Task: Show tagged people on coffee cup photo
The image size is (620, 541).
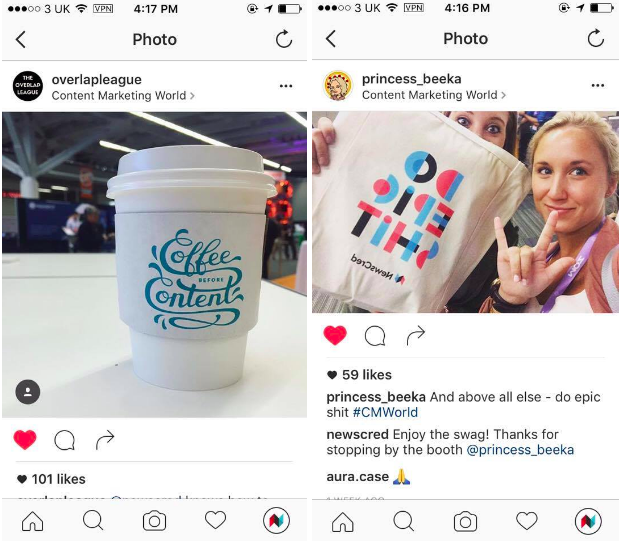Action: coord(28,392)
